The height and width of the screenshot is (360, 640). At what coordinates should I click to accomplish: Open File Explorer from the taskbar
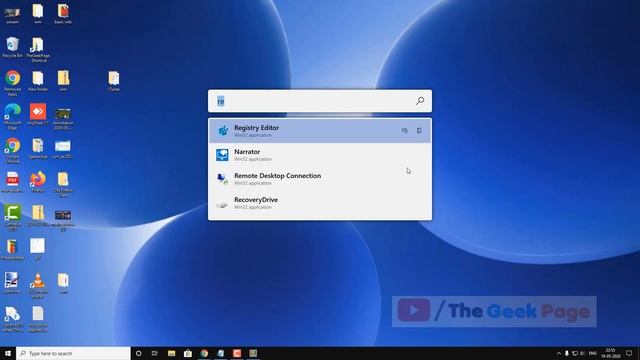pos(171,353)
